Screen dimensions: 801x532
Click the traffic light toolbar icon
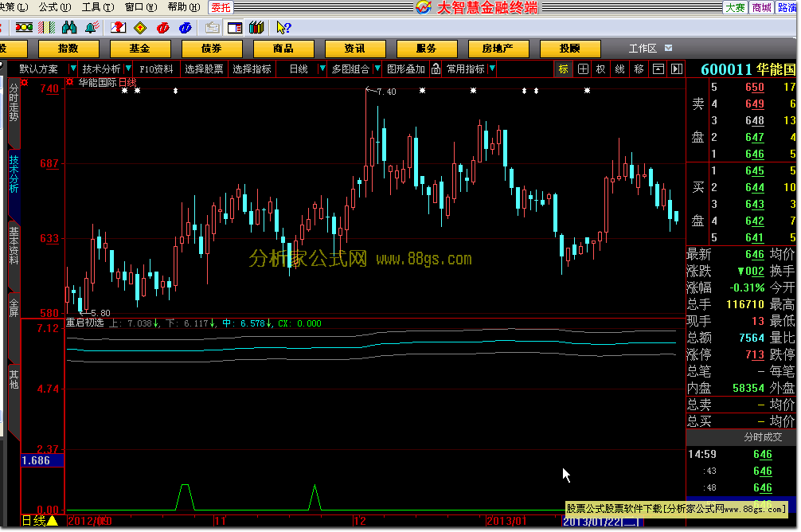click(x=24, y=28)
